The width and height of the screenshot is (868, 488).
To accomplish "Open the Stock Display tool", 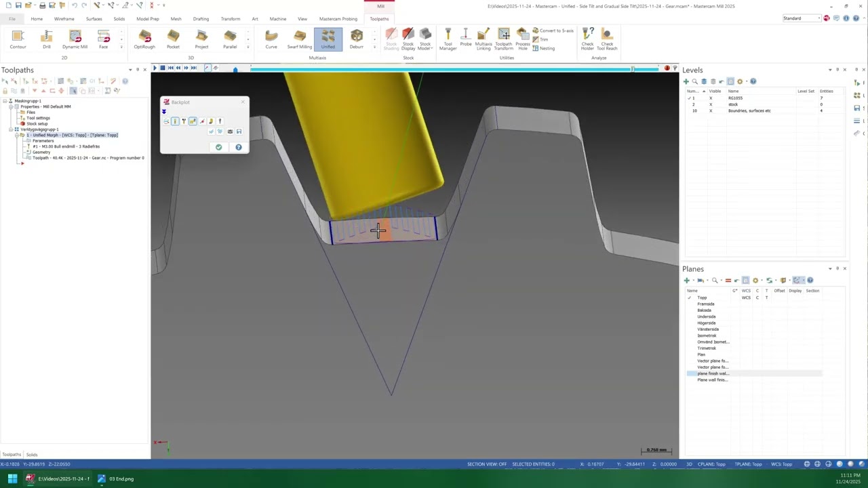I will (408, 39).
